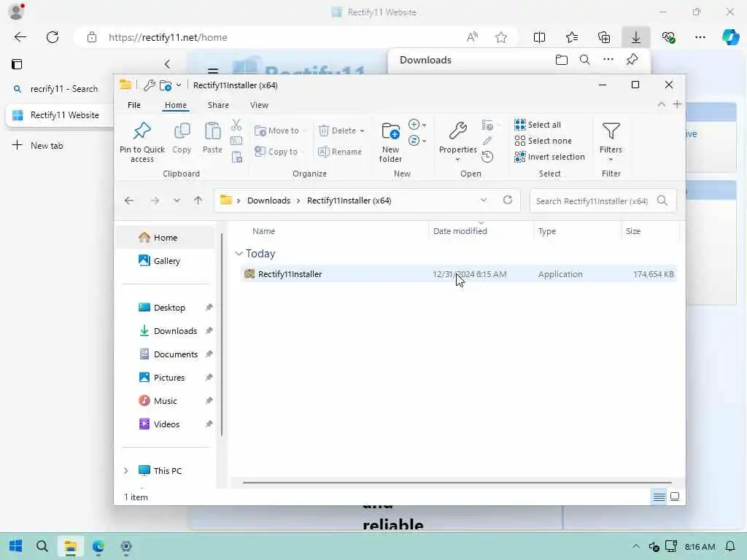Image resolution: width=747 pixels, height=560 pixels.
Task: Open Edge Split screen icon
Action: 539,37
